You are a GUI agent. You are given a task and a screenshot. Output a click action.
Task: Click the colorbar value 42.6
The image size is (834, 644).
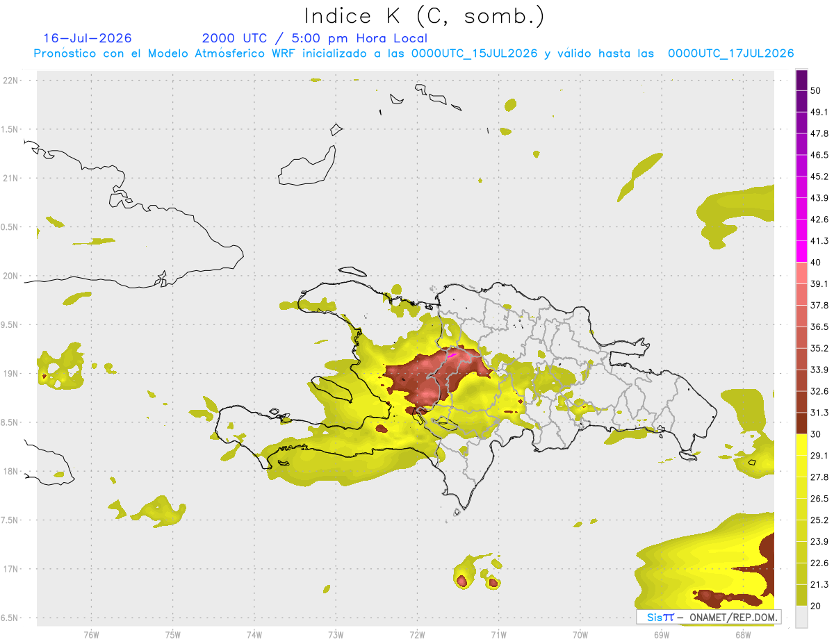point(819,220)
